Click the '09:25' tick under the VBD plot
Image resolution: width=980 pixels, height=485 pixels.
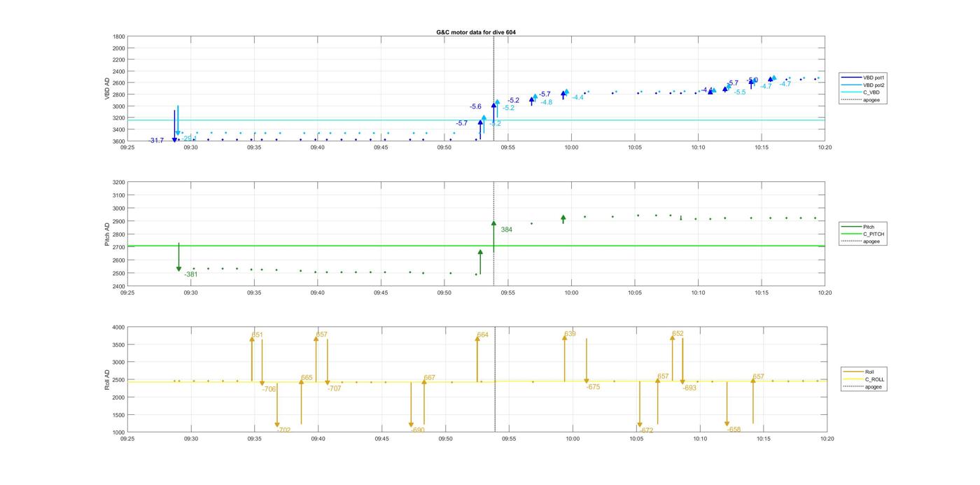[x=127, y=148]
